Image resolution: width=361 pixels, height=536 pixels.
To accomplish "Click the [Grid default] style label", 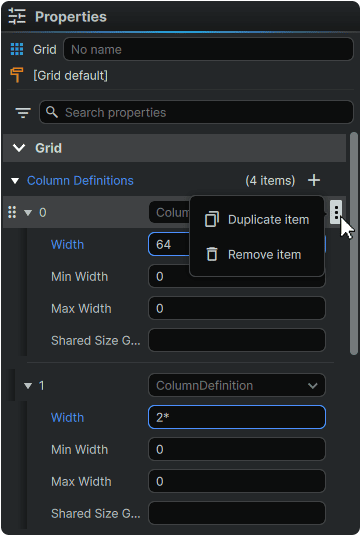I will tap(70, 75).
